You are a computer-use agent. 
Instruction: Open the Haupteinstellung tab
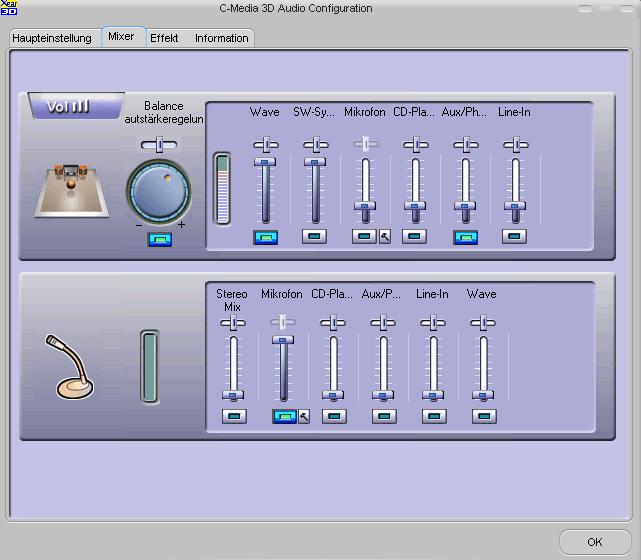click(52, 38)
